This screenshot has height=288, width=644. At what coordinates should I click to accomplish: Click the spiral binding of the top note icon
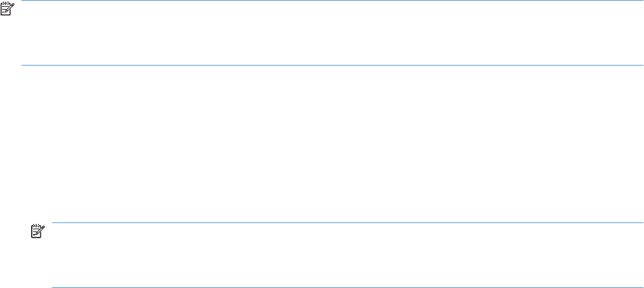(5, 3)
